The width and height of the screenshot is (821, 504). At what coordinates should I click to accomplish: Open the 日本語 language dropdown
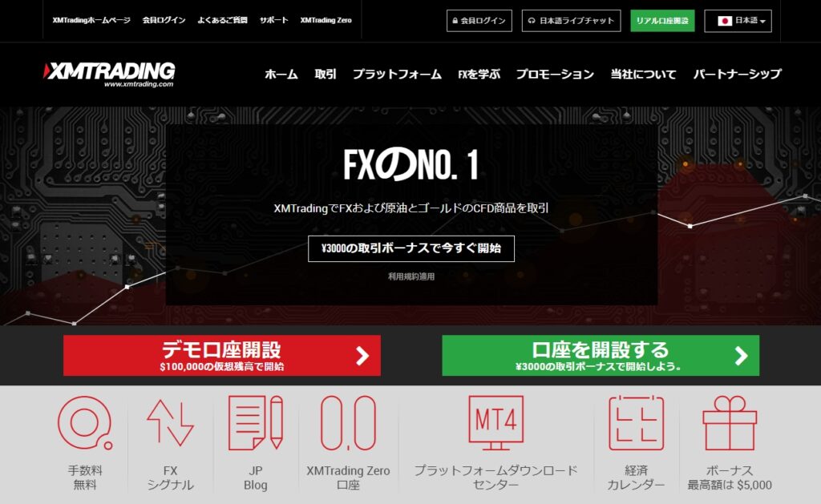(x=738, y=21)
